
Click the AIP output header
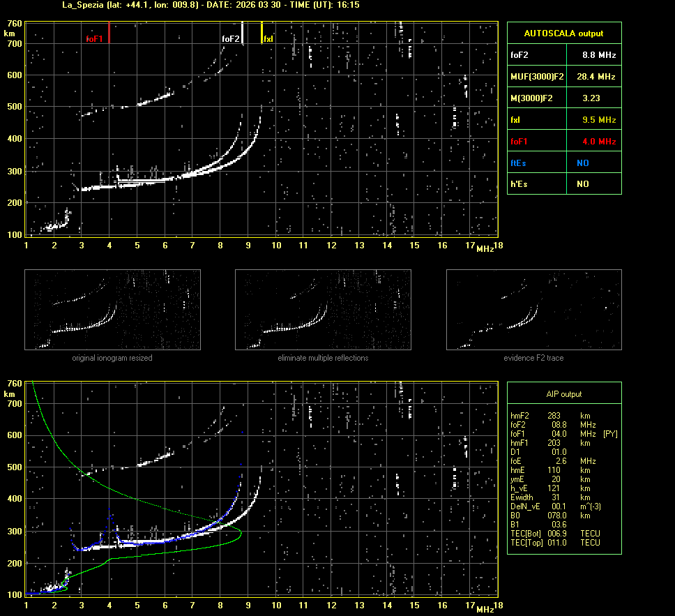(563, 394)
